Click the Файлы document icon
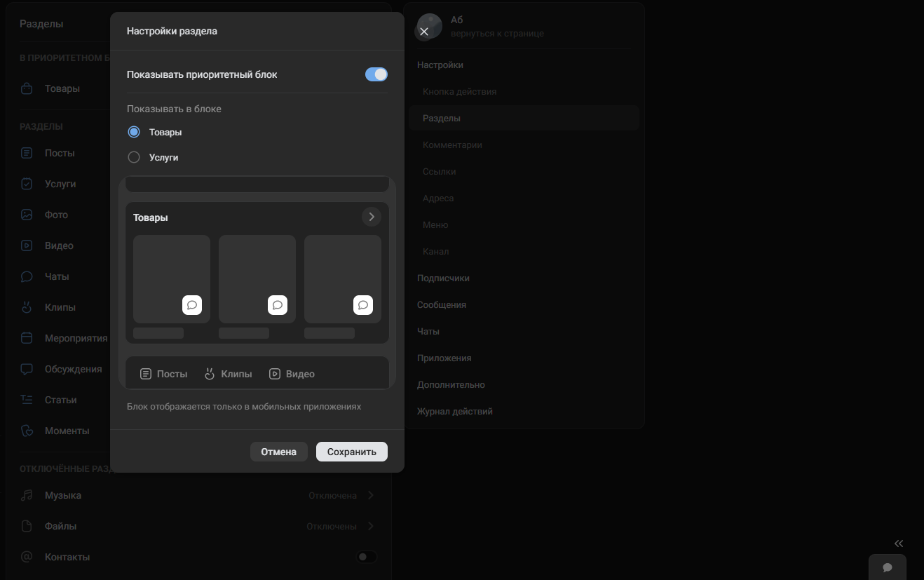 (x=27, y=526)
